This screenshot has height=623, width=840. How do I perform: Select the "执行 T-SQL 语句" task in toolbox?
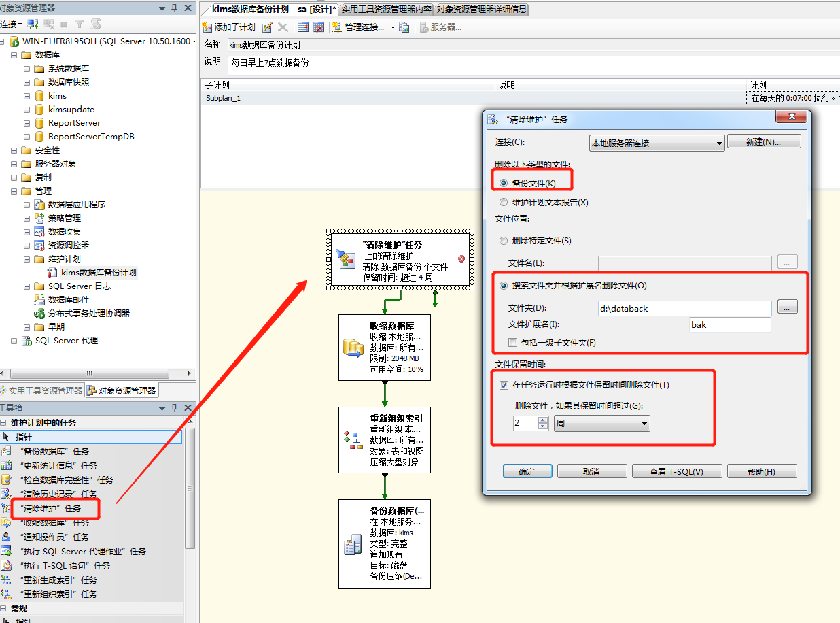tap(65, 565)
